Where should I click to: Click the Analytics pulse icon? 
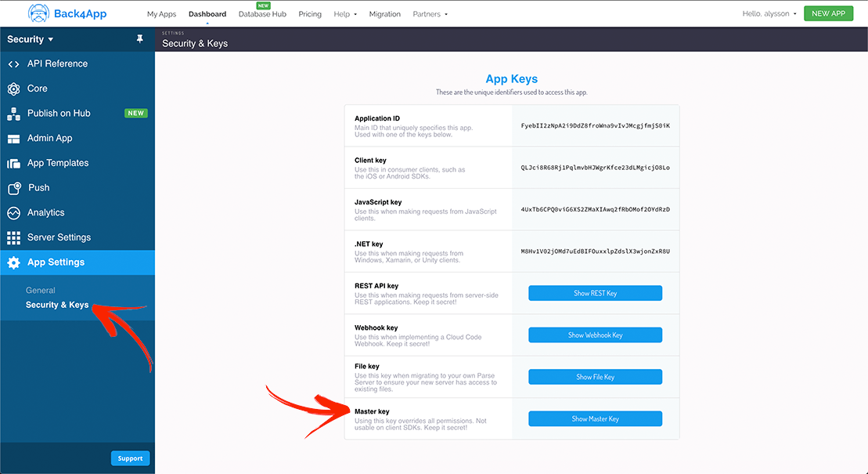(x=14, y=213)
